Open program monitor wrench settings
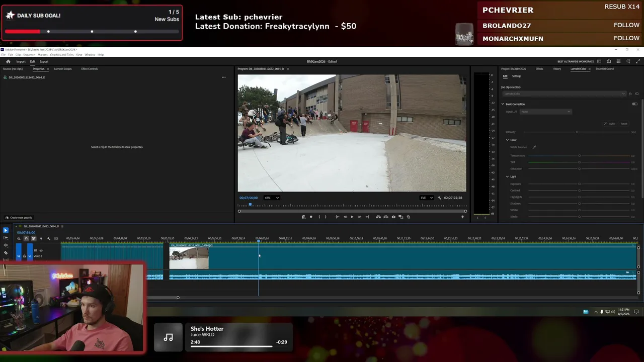Viewport: 644px width, 362px height. (439, 198)
